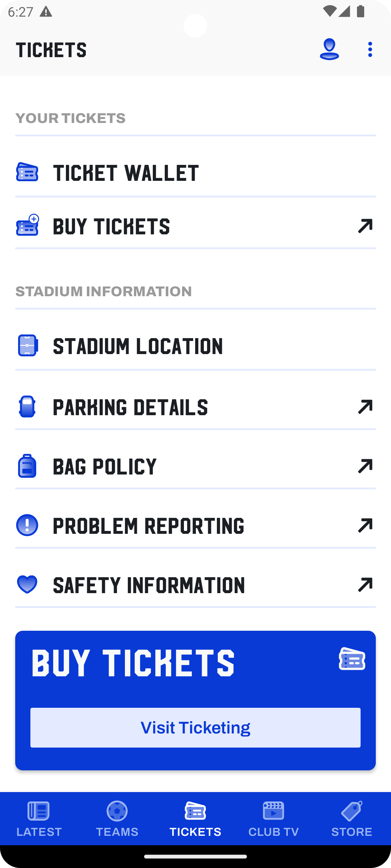Switch to the Club TV tab

[x=274, y=819]
